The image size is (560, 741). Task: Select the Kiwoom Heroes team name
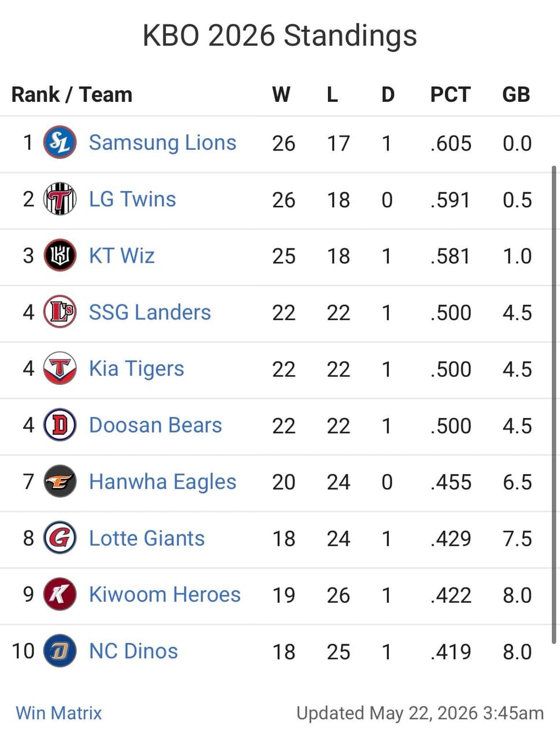[x=165, y=595]
